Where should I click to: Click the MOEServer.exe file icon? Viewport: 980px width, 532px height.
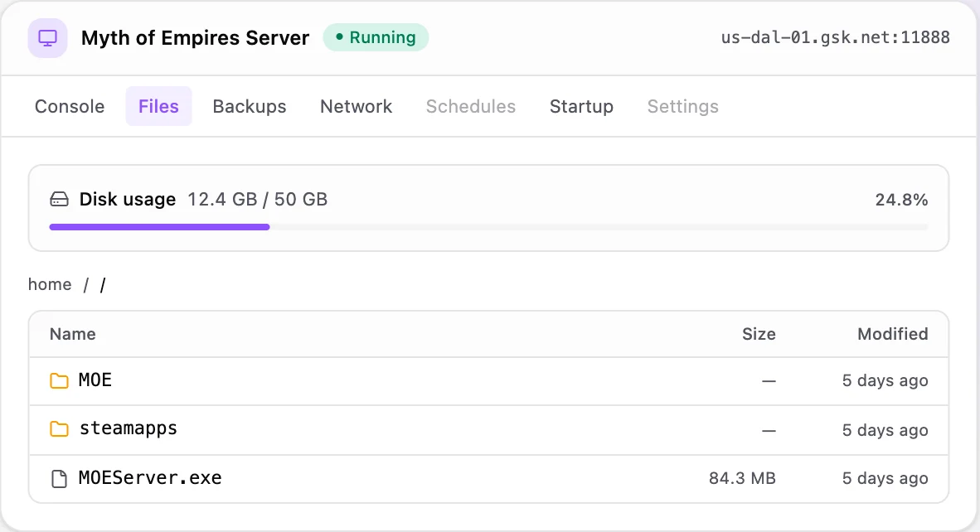pyautogui.click(x=60, y=479)
